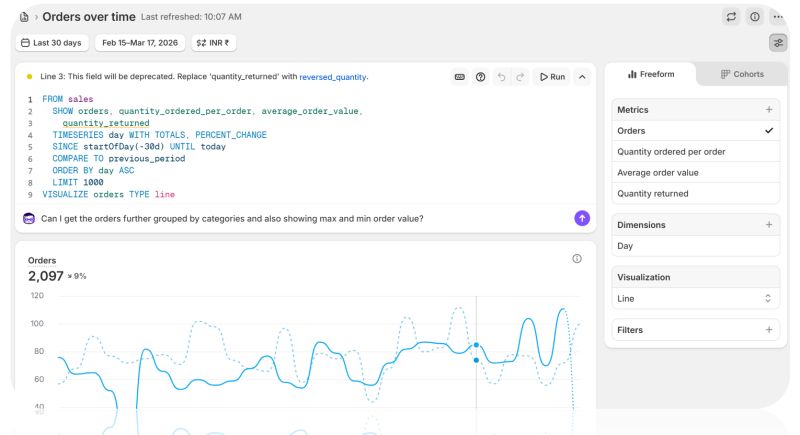Submit the assistant prompt with purple arrow
The image size is (800, 435).
582,218
